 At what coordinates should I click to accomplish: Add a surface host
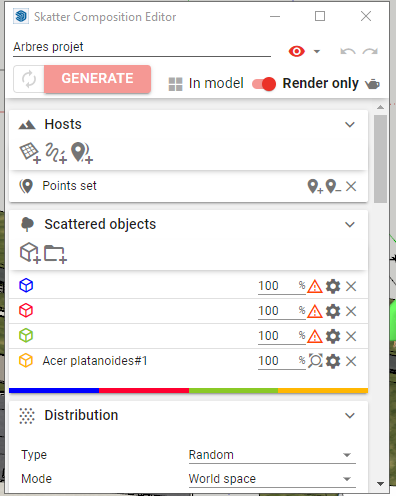(x=30, y=153)
